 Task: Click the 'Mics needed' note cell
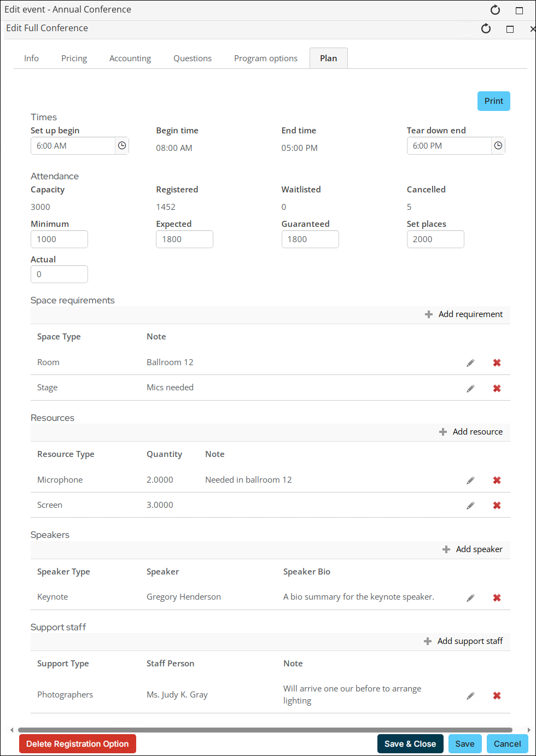(x=170, y=388)
